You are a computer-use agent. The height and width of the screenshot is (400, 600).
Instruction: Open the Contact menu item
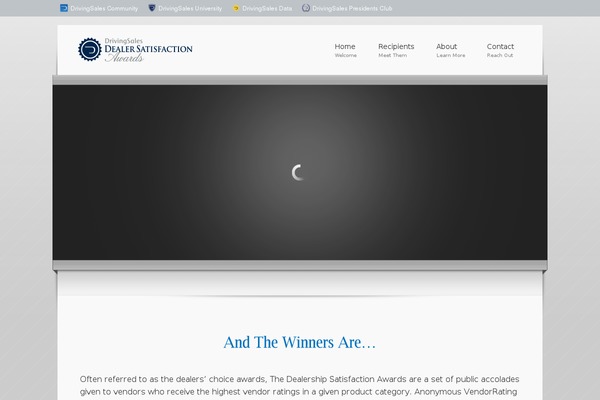tap(500, 50)
